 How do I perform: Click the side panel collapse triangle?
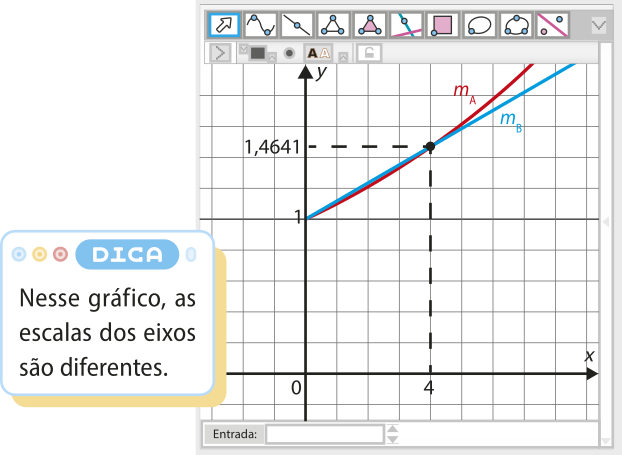click(606, 221)
